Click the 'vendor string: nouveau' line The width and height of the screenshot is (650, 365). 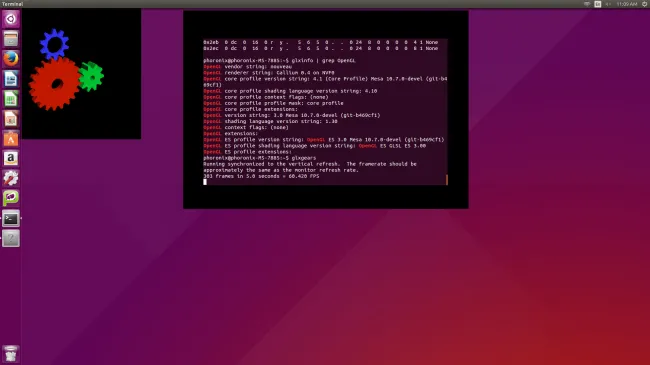coord(247,66)
